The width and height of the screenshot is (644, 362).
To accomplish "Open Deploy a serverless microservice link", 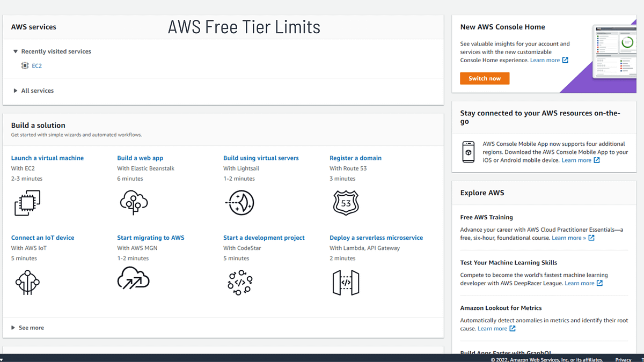I will tap(376, 238).
